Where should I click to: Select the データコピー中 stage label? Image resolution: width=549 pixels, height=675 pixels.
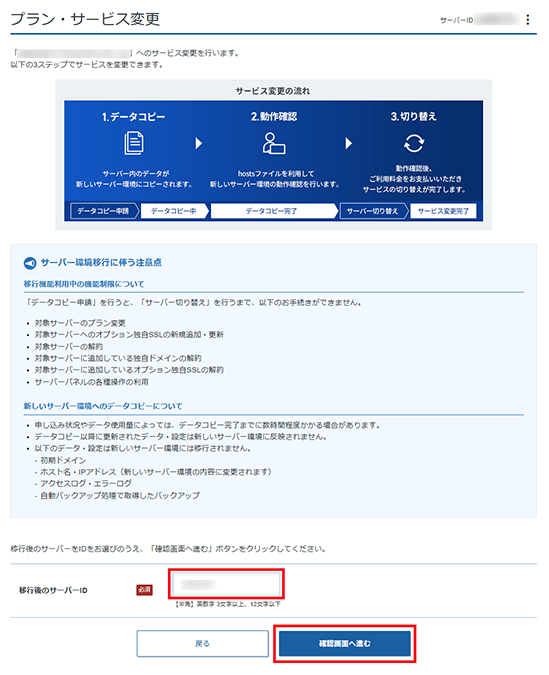coord(174,211)
